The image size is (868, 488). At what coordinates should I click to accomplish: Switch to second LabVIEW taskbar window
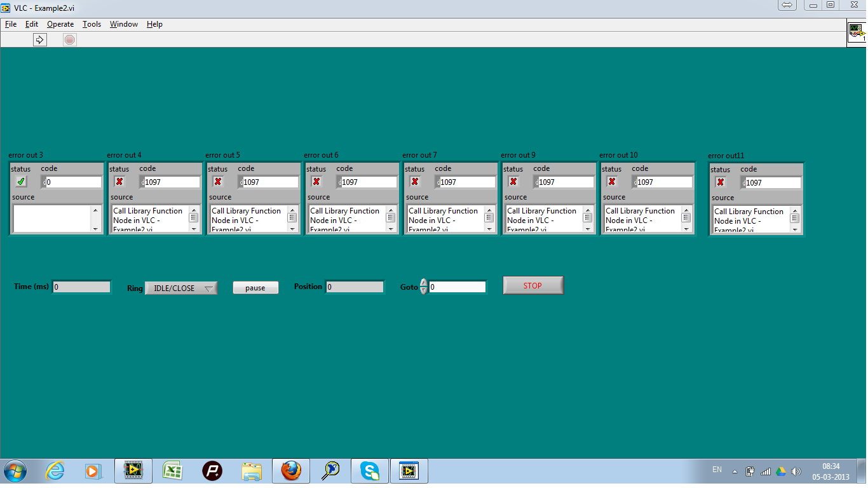click(409, 471)
